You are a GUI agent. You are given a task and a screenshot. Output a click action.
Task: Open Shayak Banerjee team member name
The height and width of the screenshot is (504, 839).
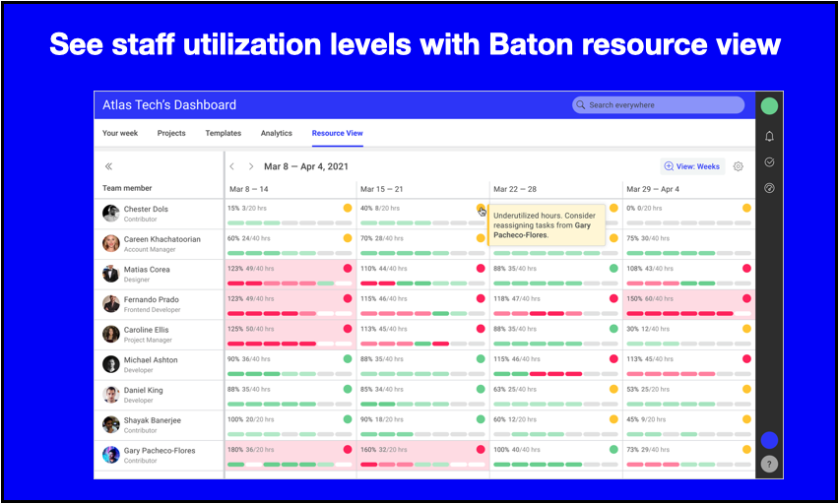pyautogui.click(x=153, y=420)
